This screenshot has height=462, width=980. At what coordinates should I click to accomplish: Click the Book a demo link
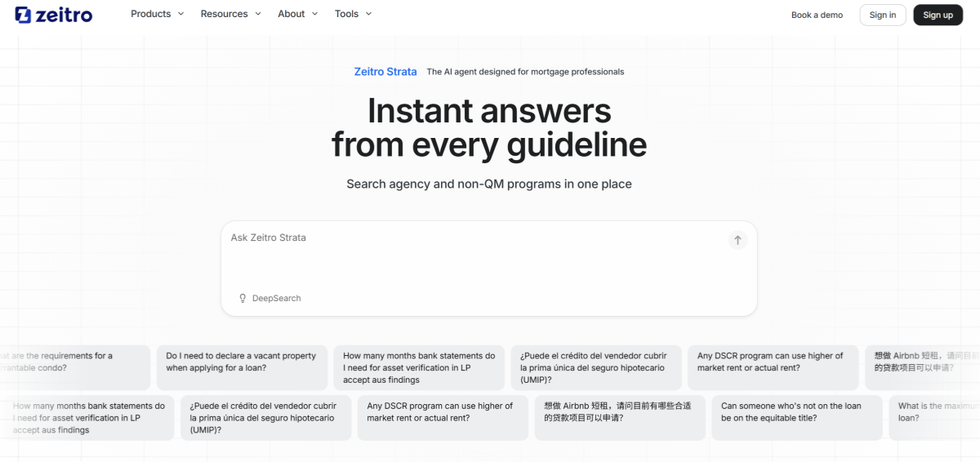[817, 15]
